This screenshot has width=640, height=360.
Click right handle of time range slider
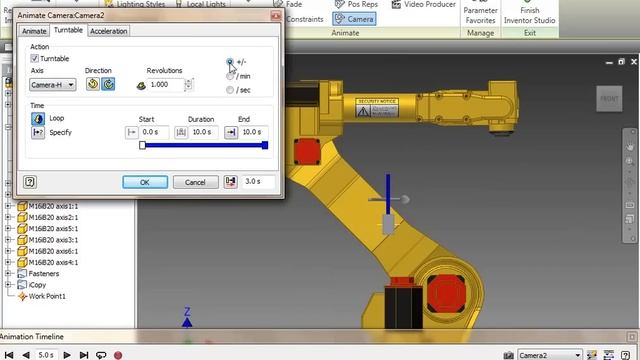[265, 145]
